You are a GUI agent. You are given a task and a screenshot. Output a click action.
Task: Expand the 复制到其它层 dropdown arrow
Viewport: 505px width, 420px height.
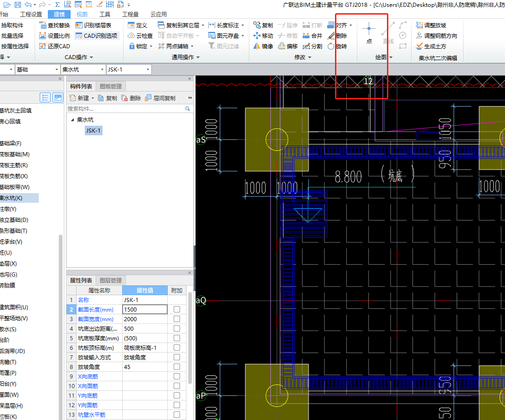pos(203,25)
